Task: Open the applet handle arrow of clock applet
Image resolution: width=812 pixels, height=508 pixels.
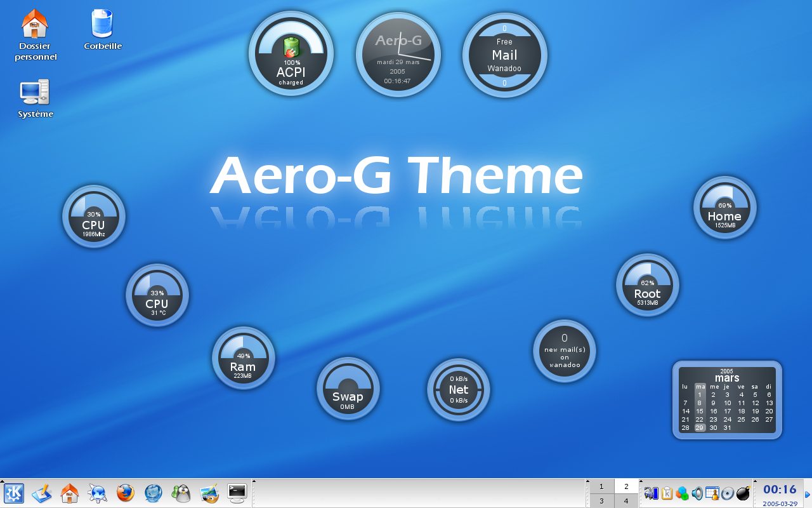Action: click(x=756, y=481)
